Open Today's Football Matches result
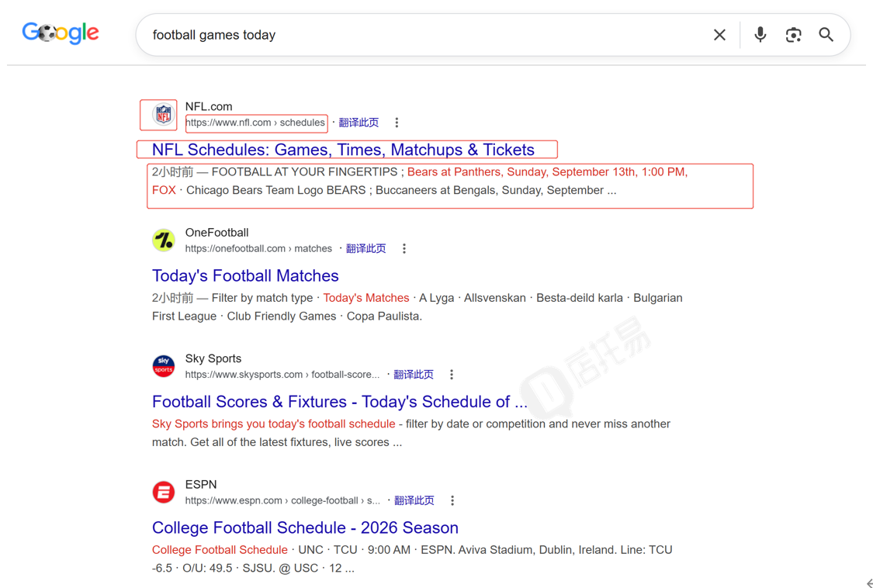Viewport: 873px width, 588px height. coord(245,275)
